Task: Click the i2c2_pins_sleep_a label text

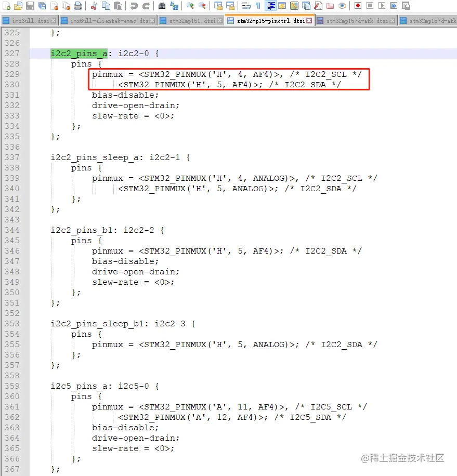Action: click(95, 157)
